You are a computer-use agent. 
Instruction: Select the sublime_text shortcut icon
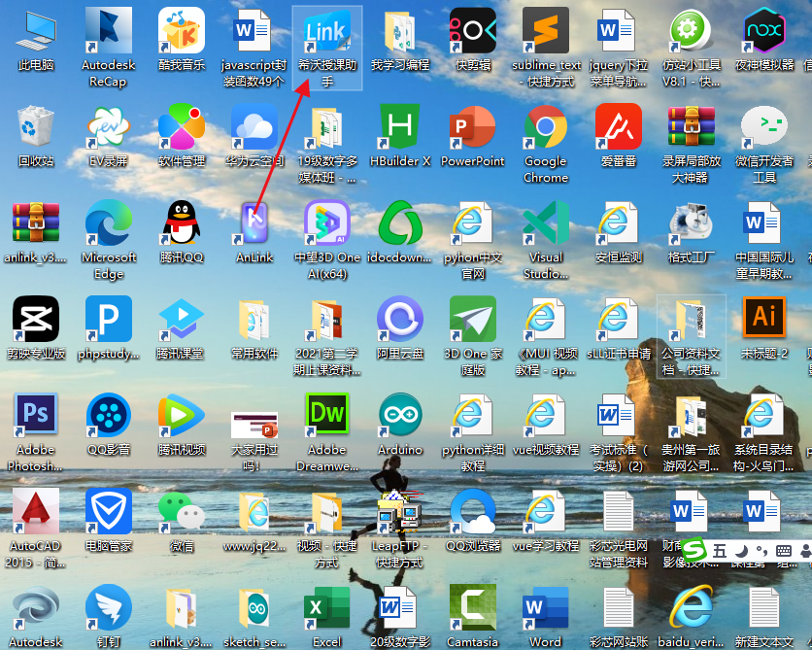(x=545, y=32)
